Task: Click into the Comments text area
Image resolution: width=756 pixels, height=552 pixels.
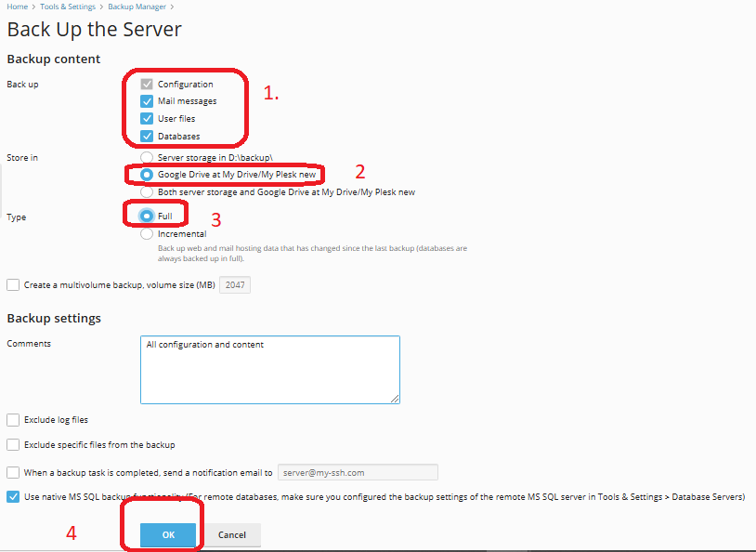Action: (x=269, y=370)
